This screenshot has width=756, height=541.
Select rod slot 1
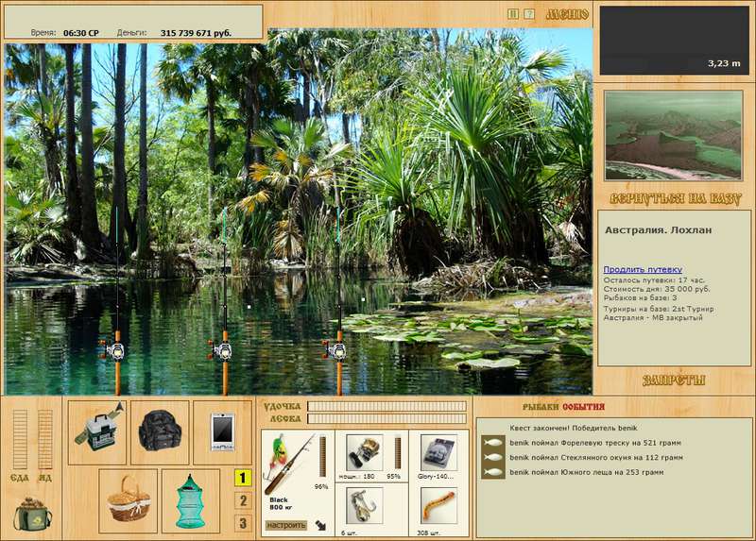243,478
